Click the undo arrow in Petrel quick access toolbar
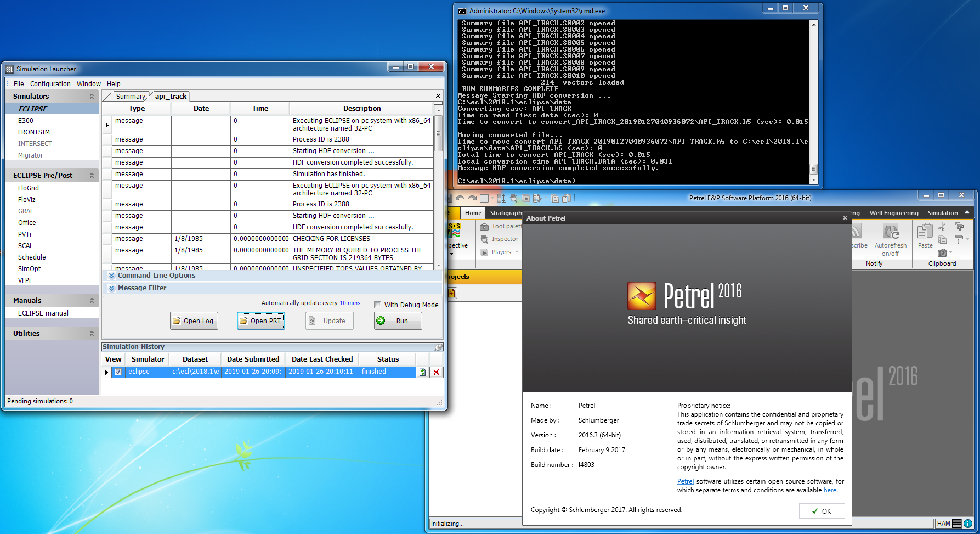This screenshot has width=980, height=534. 460,198
